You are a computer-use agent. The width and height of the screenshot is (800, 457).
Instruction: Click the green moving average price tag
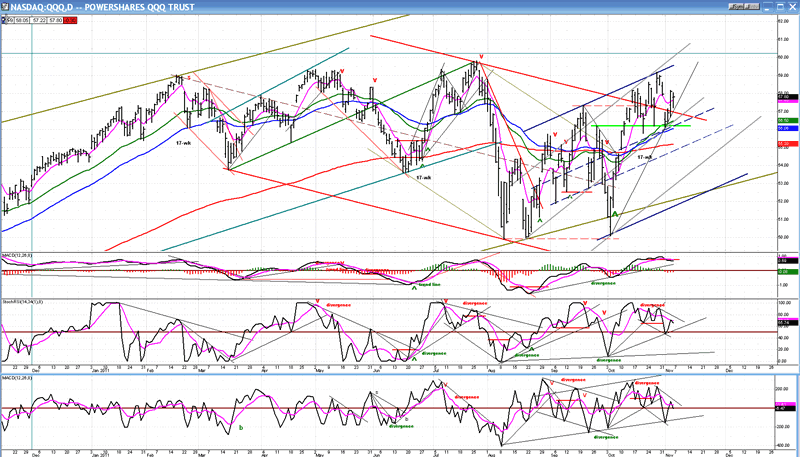tap(788, 120)
